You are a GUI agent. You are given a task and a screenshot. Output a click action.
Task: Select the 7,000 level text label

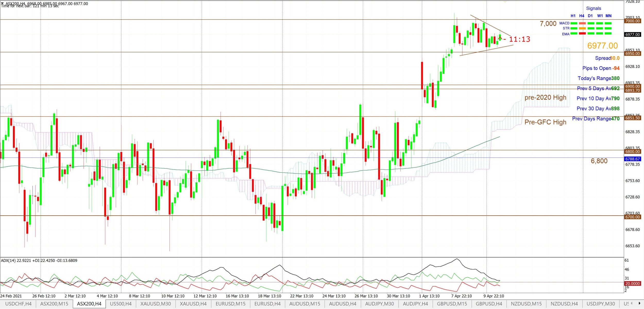[548, 23]
